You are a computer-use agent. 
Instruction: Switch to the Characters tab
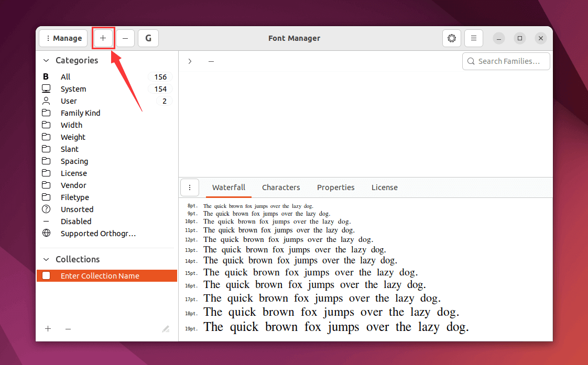(x=281, y=187)
